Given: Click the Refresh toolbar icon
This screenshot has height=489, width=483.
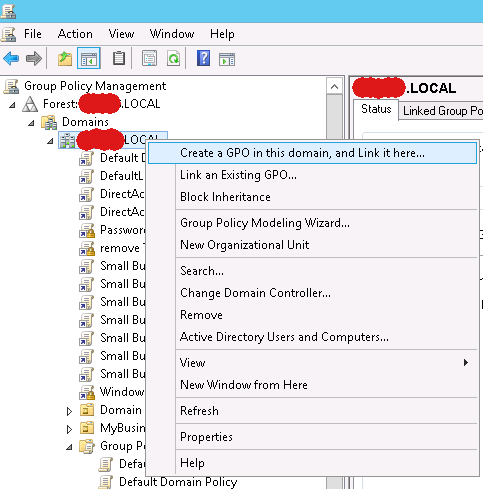Looking at the screenshot, I should (173, 59).
